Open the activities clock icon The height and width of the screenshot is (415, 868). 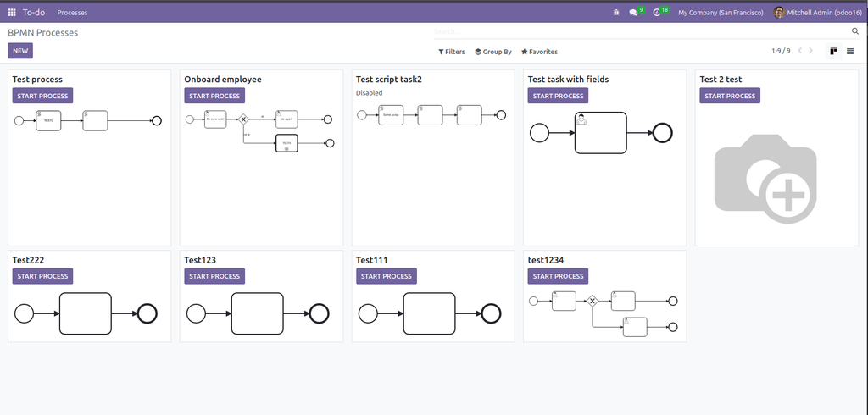[x=657, y=12]
